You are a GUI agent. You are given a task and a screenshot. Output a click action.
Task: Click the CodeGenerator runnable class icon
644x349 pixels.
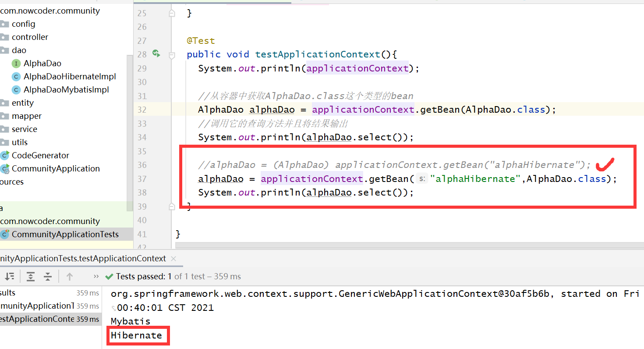pyautogui.click(x=5, y=155)
